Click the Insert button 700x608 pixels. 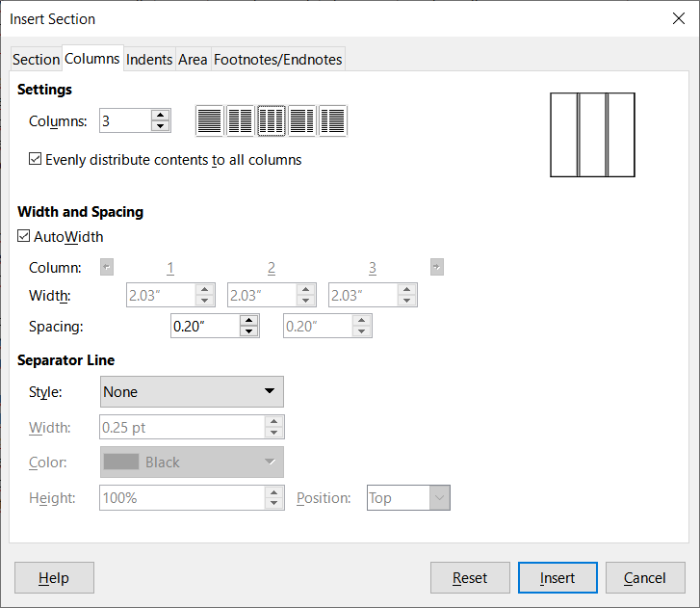click(x=557, y=577)
